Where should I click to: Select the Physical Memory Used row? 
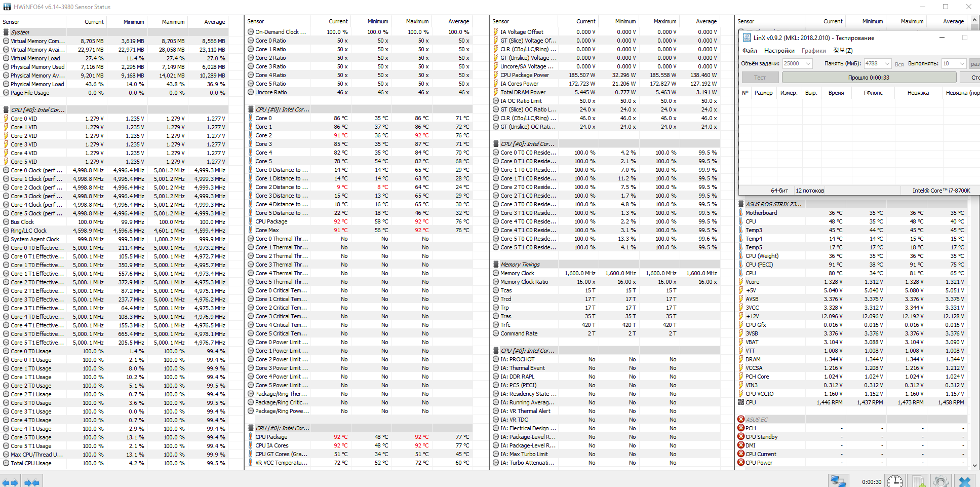(x=114, y=67)
